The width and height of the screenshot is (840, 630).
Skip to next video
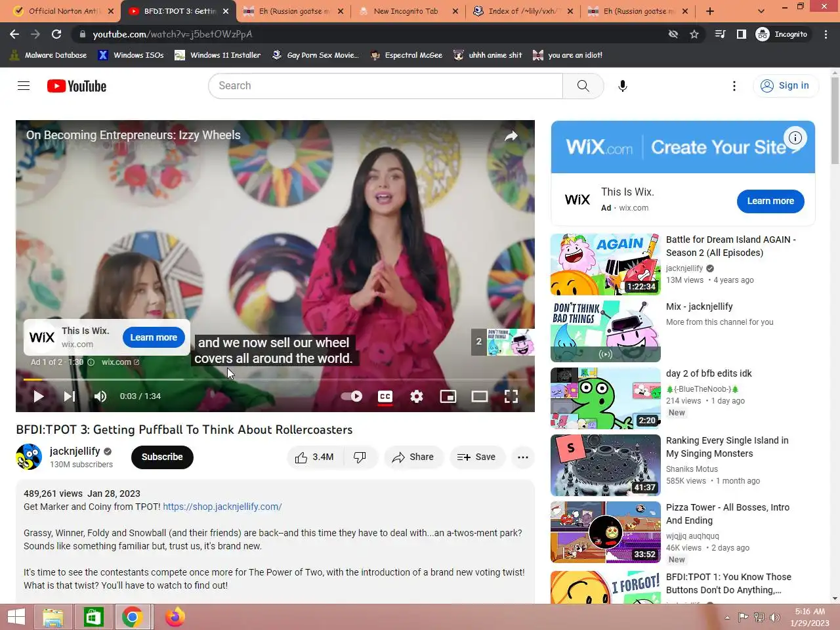tap(69, 396)
